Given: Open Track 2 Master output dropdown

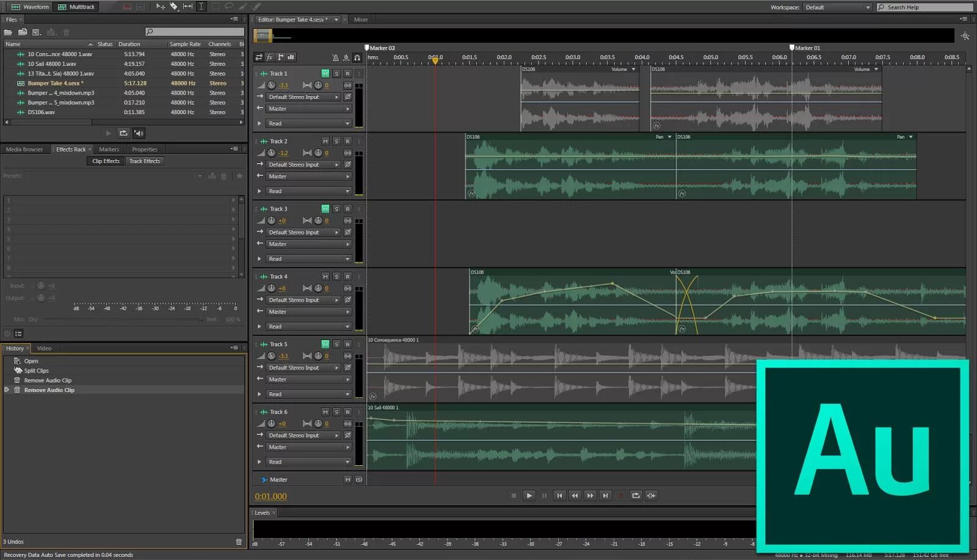Looking at the screenshot, I should coord(309,176).
